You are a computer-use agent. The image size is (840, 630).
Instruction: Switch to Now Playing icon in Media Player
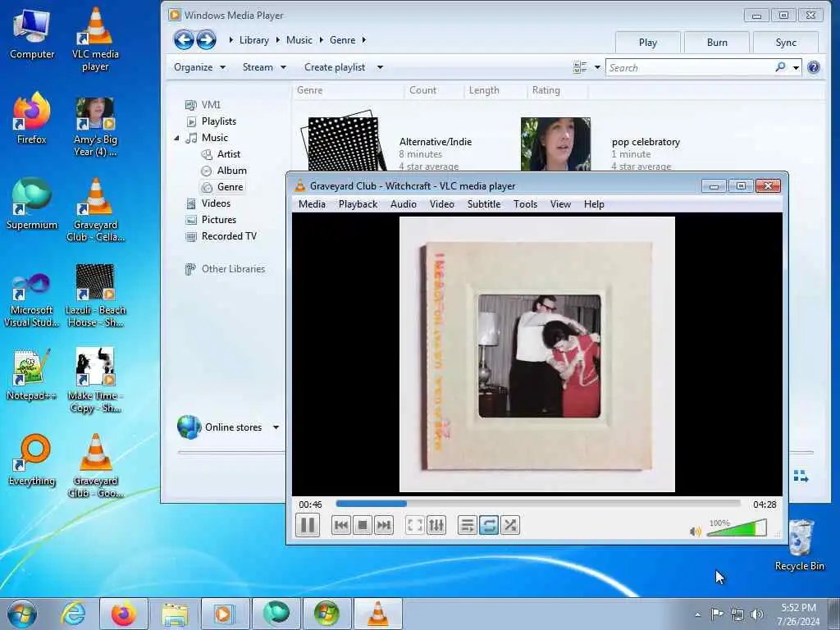coord(801,476)
